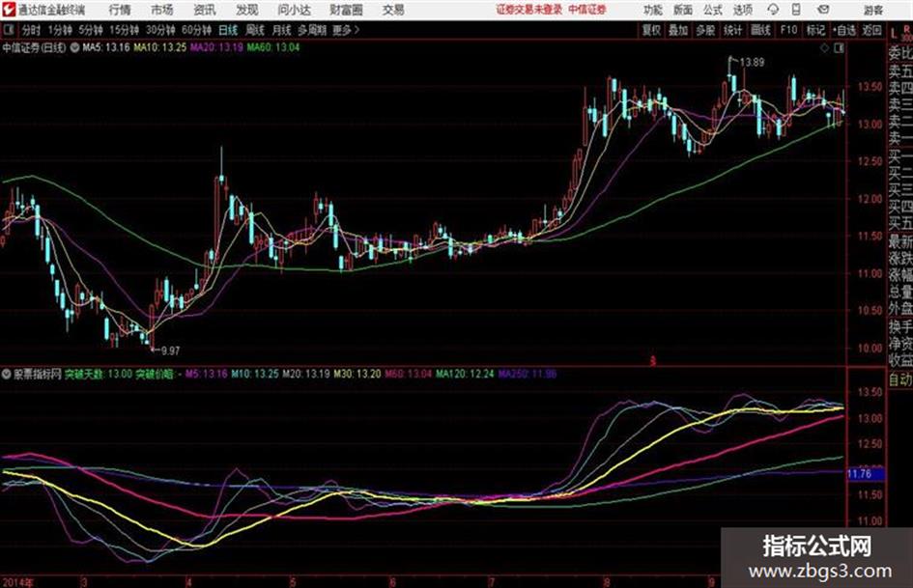Open the 选项 menu
913x588 pixels.
coord(742,10)
